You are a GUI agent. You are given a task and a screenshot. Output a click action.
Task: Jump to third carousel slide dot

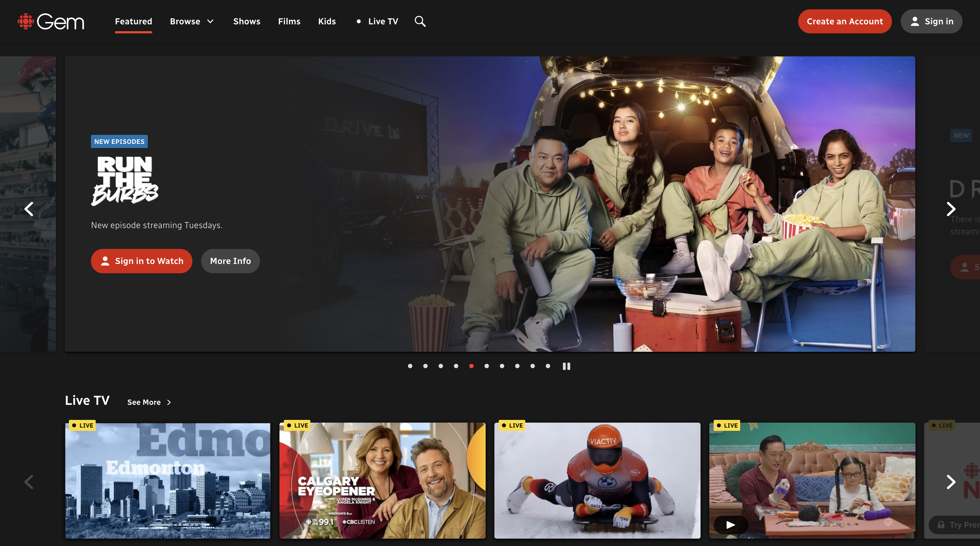coord(441,366)
